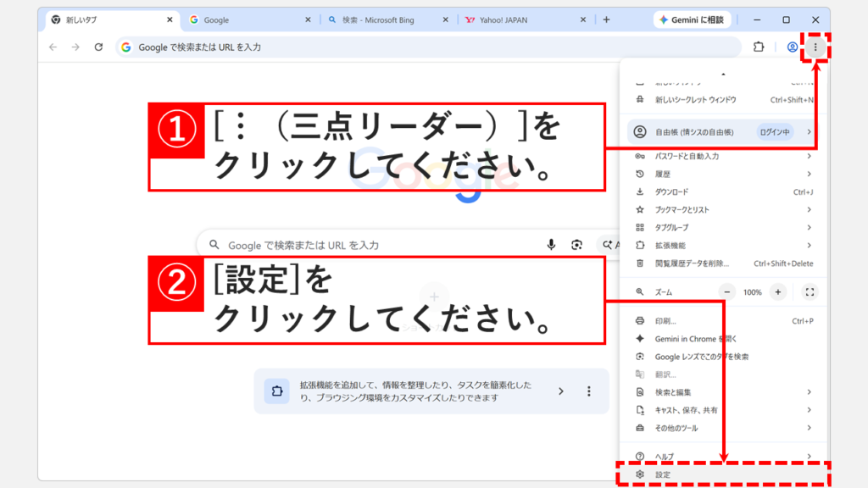Enter fullscreen via the zoom row icon

click(810, 292)
